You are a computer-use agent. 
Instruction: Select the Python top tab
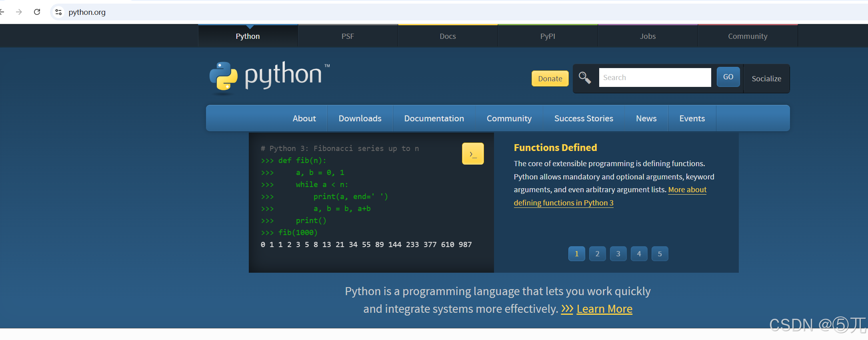coord(248,36)
